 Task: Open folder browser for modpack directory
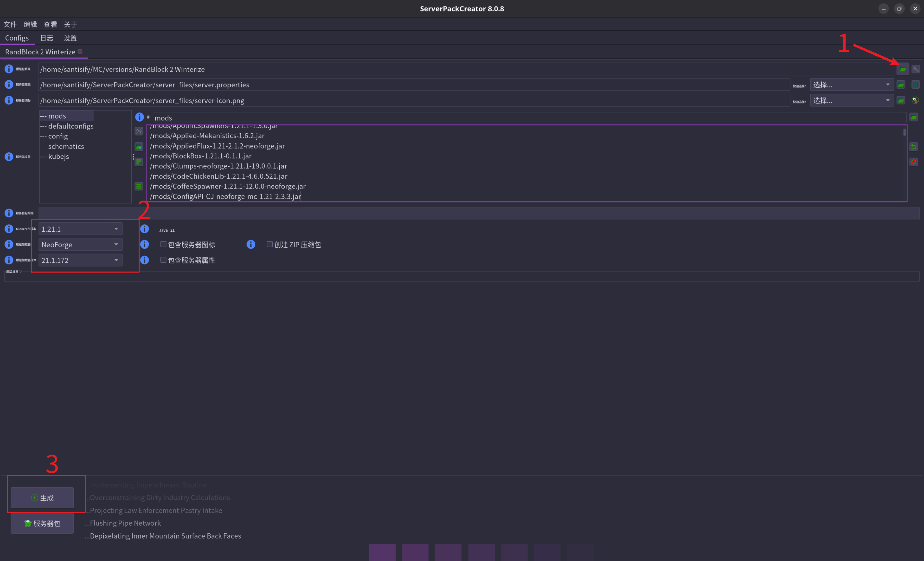903,69
